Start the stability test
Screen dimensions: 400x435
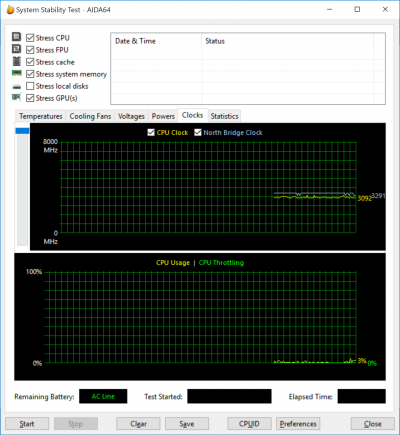[x=27, y=424]
